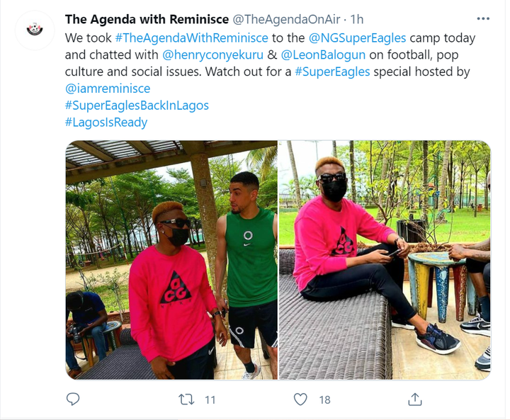This screenshot has width=510, height=420.
Task: Visit the @TheAgendaOnAir handle
Action: (x=286, y=20)
